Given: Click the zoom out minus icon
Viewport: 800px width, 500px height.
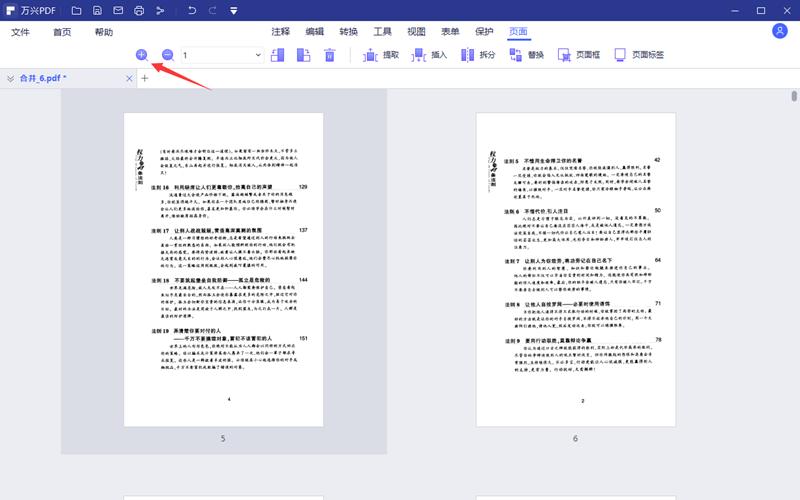Looking at the screenshot, I should [167, 55].
